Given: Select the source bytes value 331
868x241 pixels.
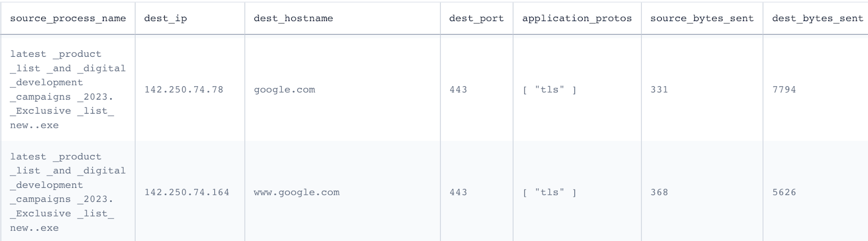Looking at the screenshot, I should coord(659,90).
